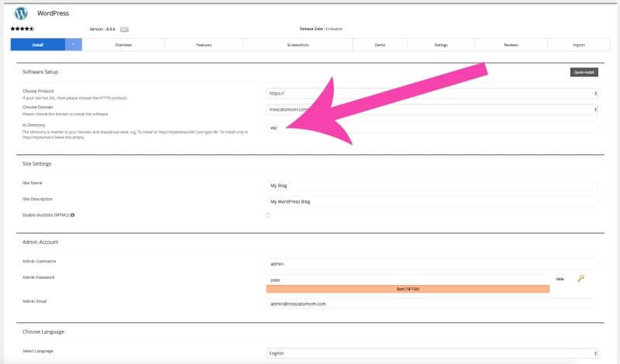The width and height of the screenshot is (620, 364).
Task: Switch to the Features tab
Action: click(204, 45)
